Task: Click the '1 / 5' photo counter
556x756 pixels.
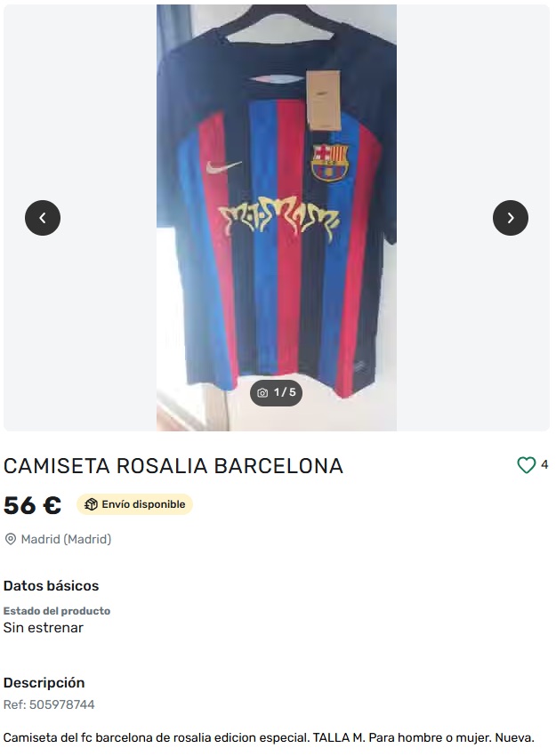Action: point(285,392)
